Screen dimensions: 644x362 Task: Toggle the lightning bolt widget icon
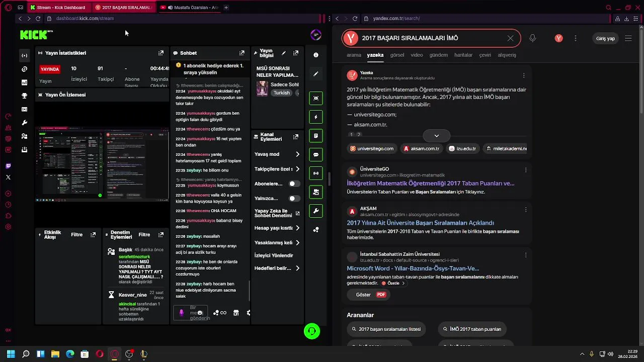tap(316, 117)
